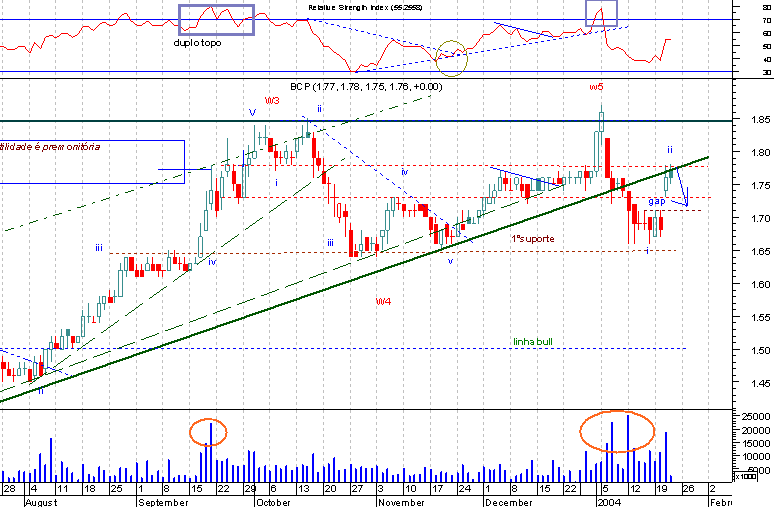
Task: Select the red 'W4' wave label
Action: (x=384, y=302)
